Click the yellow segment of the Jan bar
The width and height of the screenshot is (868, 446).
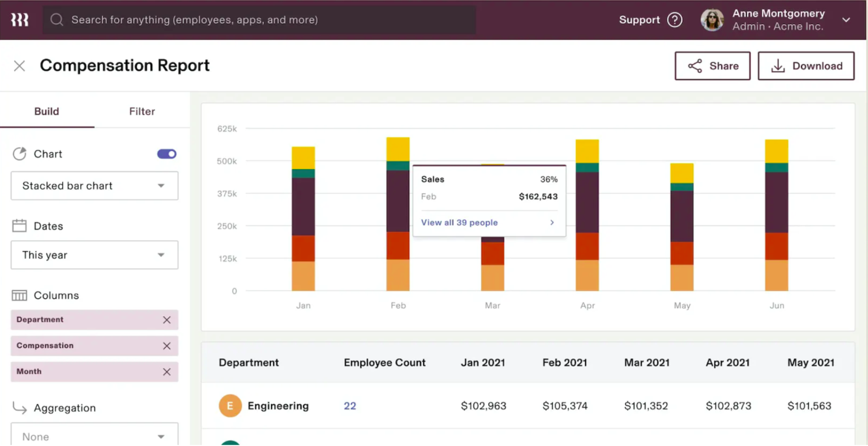click(303, 158)
